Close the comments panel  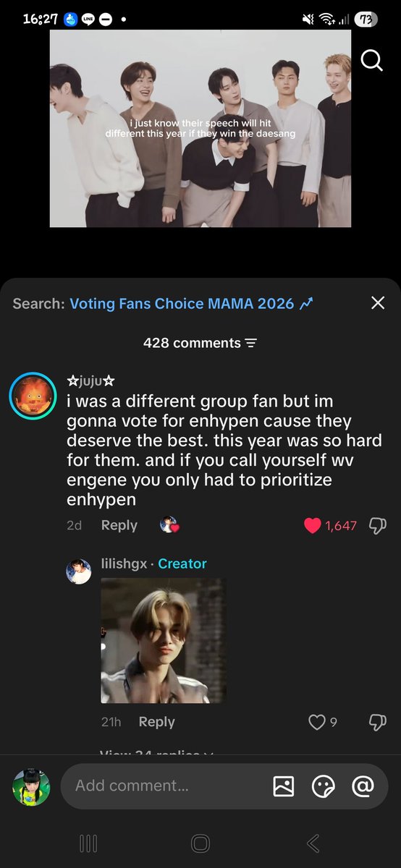pos(378,303)
